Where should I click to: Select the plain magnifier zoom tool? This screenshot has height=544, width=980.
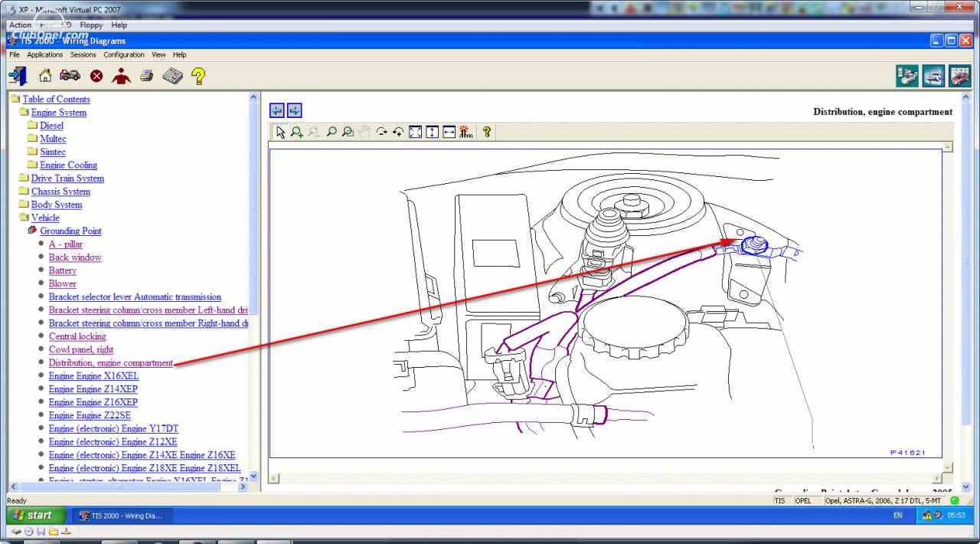pos(331,132)
